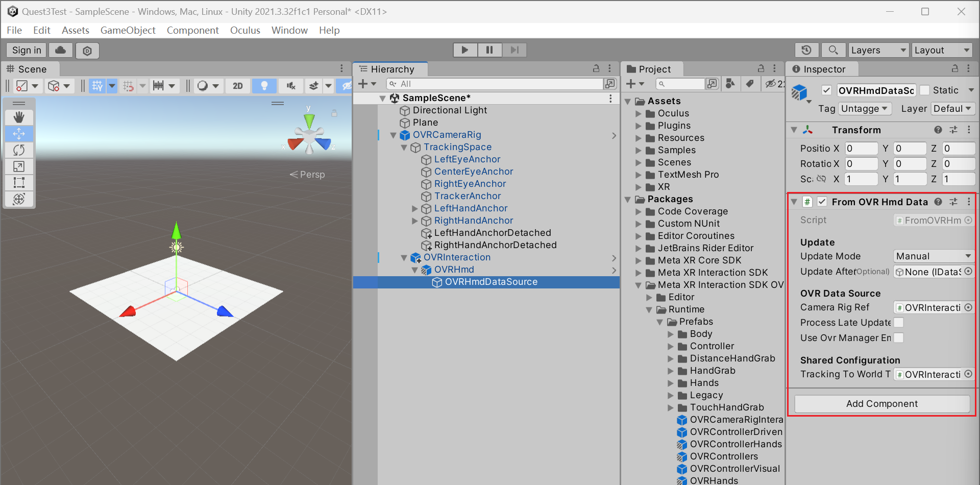Click the Sign in button

click(x=27, y=50)
